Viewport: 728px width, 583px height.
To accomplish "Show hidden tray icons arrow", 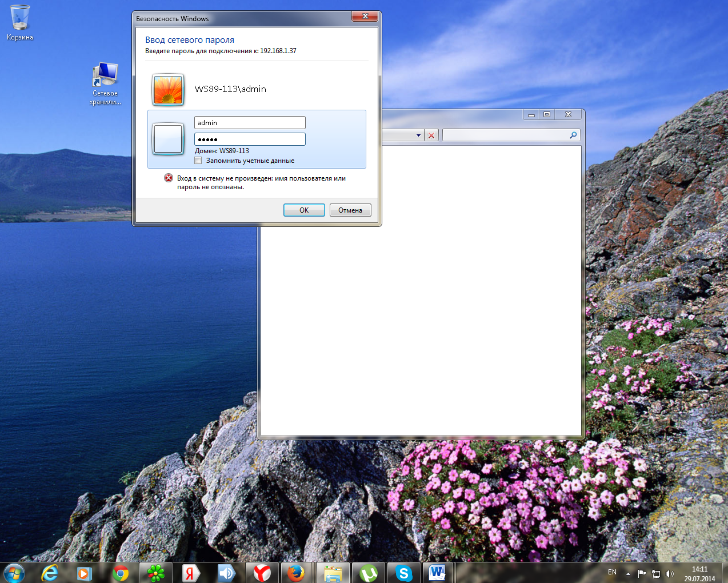I will [628, 573].
